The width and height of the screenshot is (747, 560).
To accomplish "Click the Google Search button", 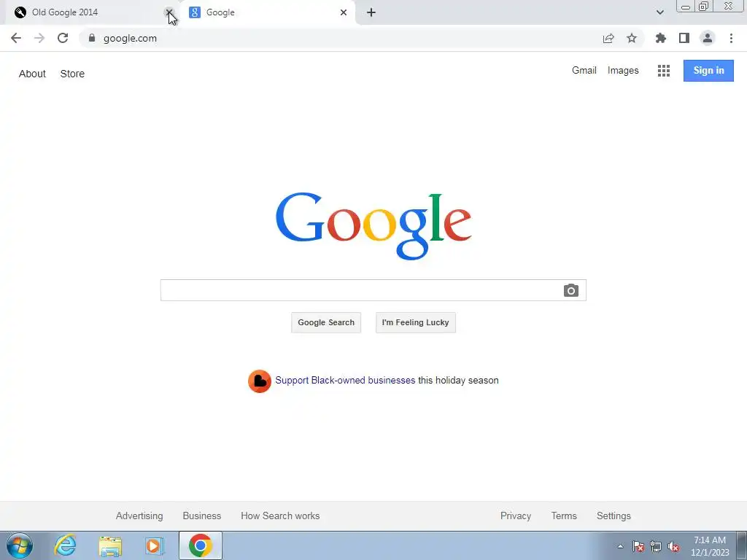I will click(x=326, y=323).
